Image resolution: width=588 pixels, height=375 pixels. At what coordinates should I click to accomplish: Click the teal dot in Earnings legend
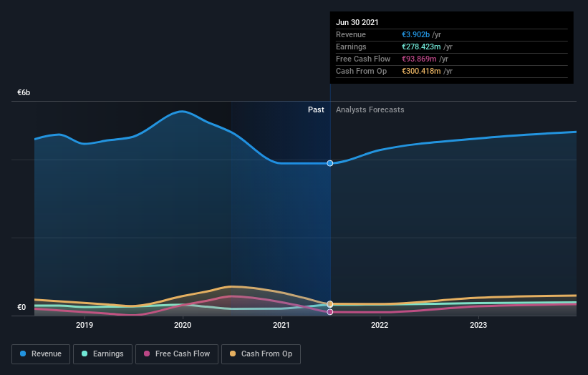tap(85, 354)
